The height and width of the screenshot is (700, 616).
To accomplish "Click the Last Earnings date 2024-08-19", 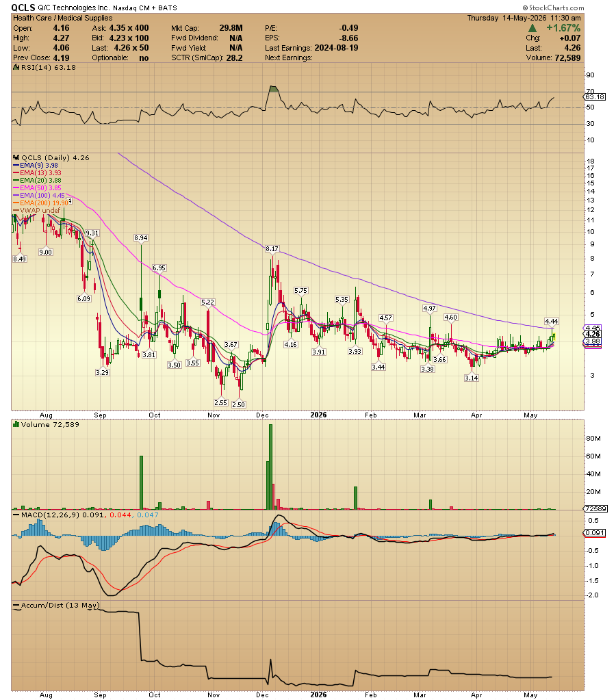I will 336,48.
